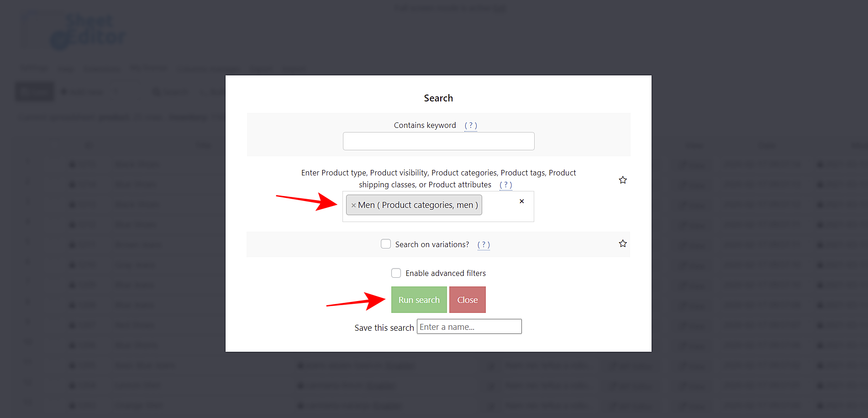Select the "Men ( Product categories, men )" tag
868x418 pixels.
pyautogui.click(x=418, y=205)
